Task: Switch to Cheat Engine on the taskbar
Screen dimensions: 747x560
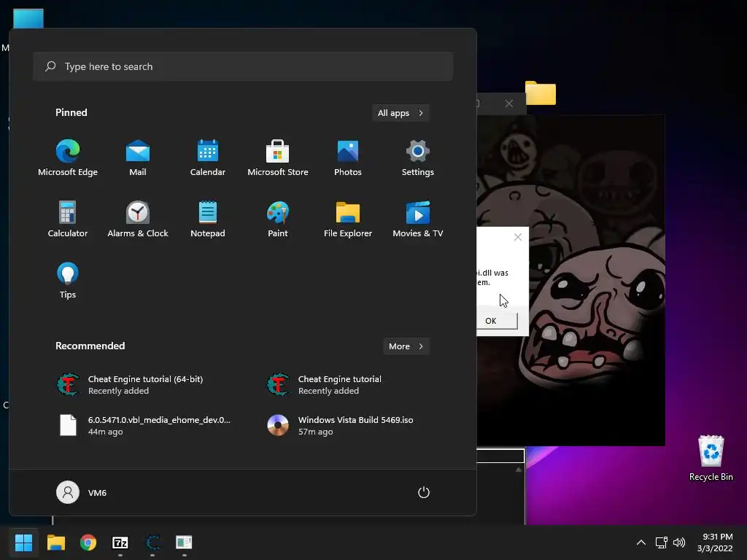Action: coord(152,542)
